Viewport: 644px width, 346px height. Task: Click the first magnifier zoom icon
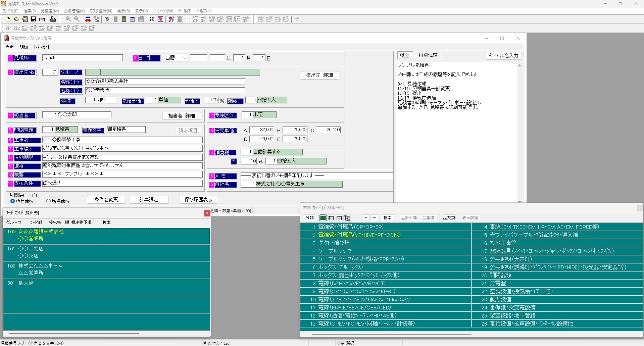click(x=68, y=19)
